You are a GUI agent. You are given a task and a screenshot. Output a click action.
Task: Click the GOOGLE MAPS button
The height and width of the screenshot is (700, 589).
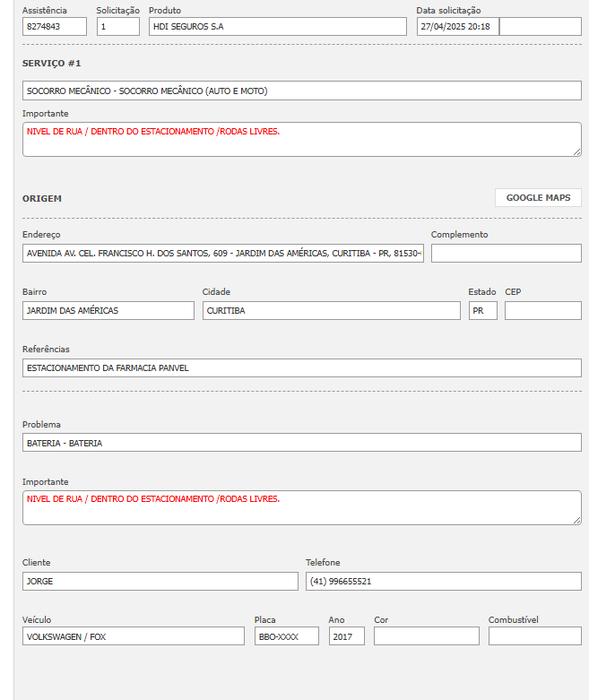pyautogui.click(x=538, y=198)
